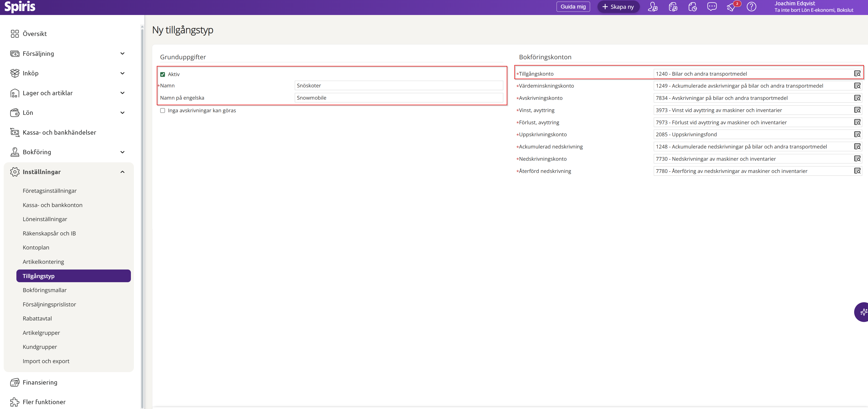Click the sidebar vertical scrollbar
This screenshot has width=868, height=409.
tap(142, 202)
